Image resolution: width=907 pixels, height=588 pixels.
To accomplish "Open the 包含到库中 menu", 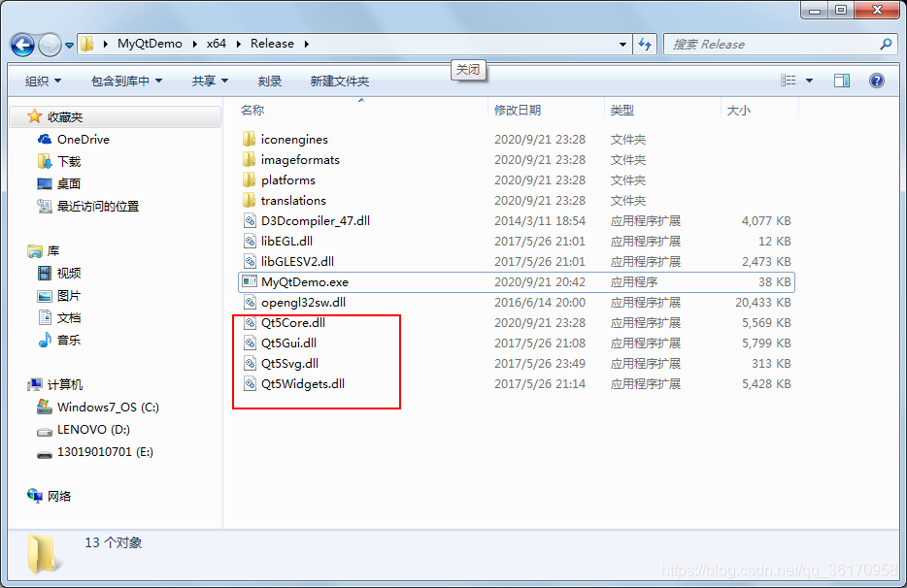I will [x=126, y=81].
